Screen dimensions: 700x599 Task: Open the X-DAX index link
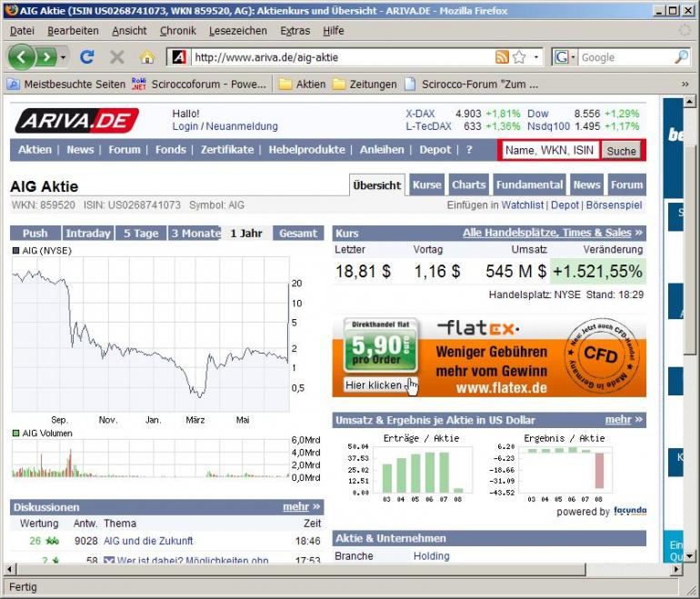pos(420,114)
